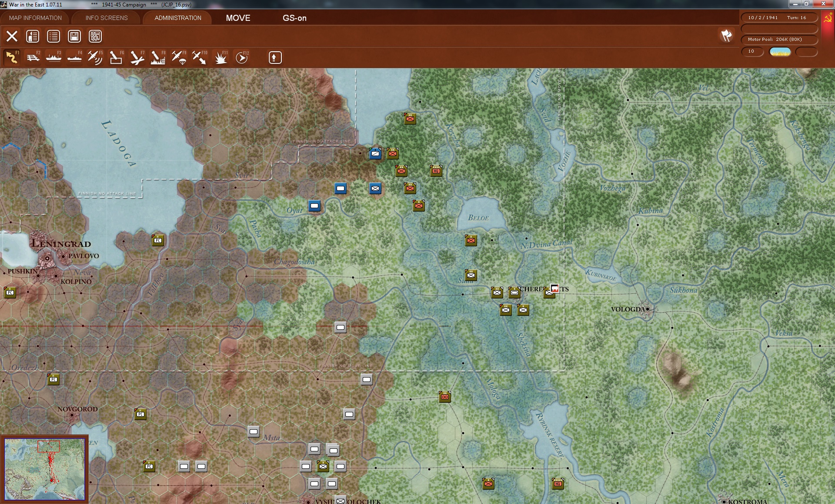Click the Leningrad city label on map
Viewport: 835px width, 504px height.
point(61,244)
